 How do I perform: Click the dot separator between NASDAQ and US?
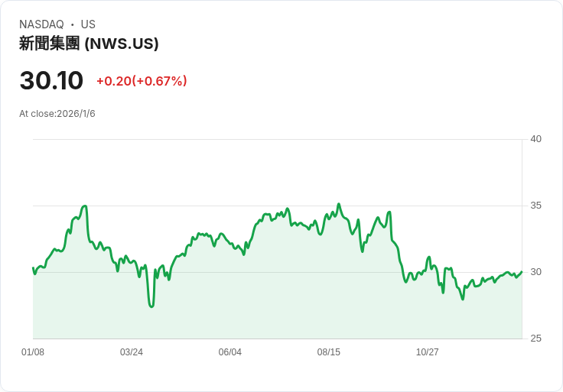(73, 24)
